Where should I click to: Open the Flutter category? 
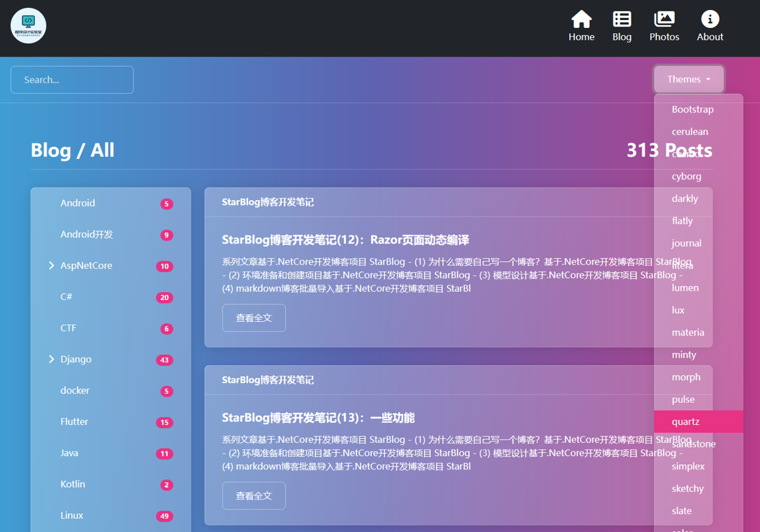[x=74, y=422]
